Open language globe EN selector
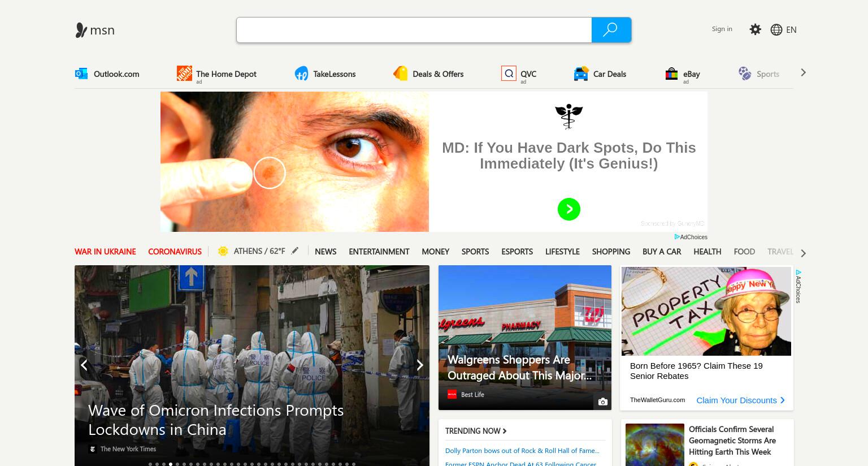The image size is (868, 466). coord(783,29)
